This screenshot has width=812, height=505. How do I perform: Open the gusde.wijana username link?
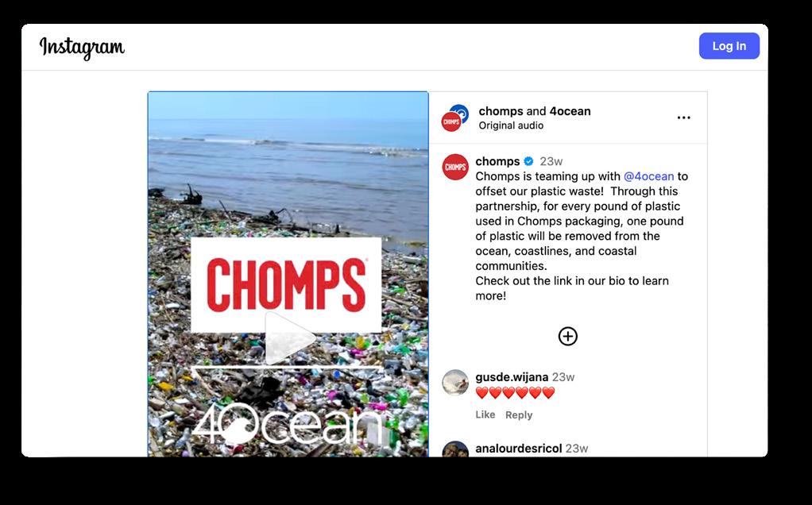tap(512, 377)
